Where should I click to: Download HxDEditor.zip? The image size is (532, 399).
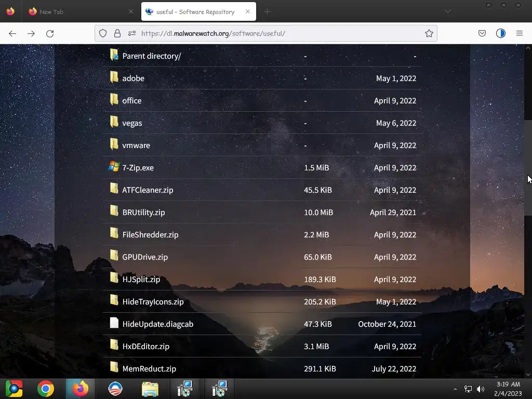click(146, 347)
